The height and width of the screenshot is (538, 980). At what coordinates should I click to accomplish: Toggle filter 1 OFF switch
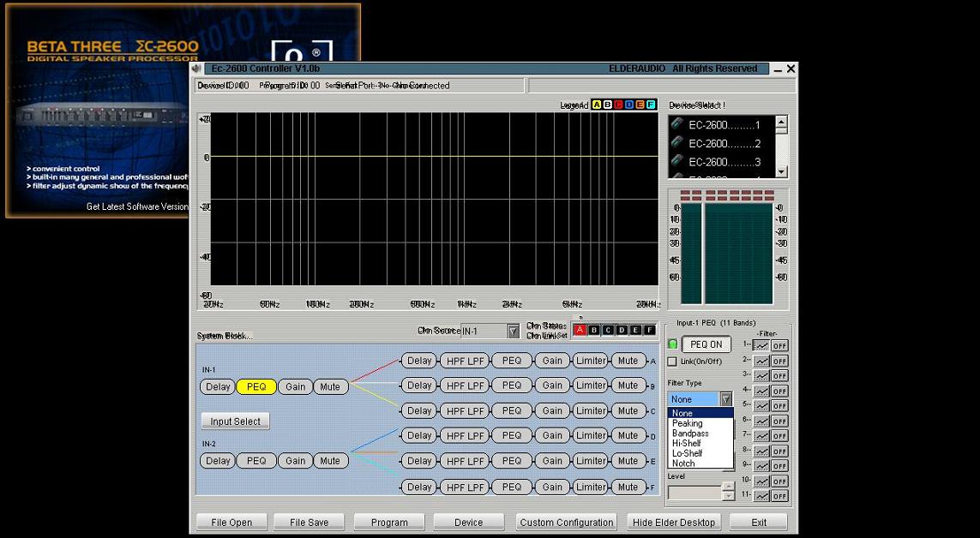click(779, 346)
